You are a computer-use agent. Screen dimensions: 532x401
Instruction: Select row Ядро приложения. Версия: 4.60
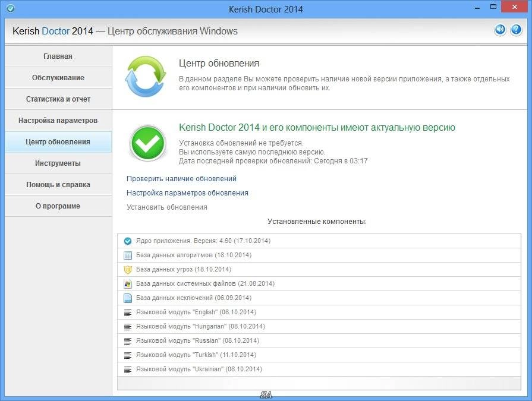319,241
